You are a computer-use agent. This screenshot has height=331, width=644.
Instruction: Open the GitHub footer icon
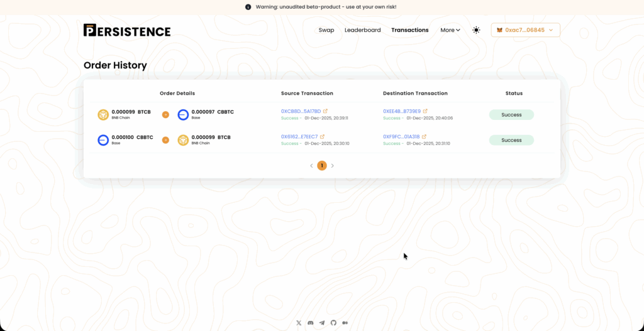coord(333,323)
